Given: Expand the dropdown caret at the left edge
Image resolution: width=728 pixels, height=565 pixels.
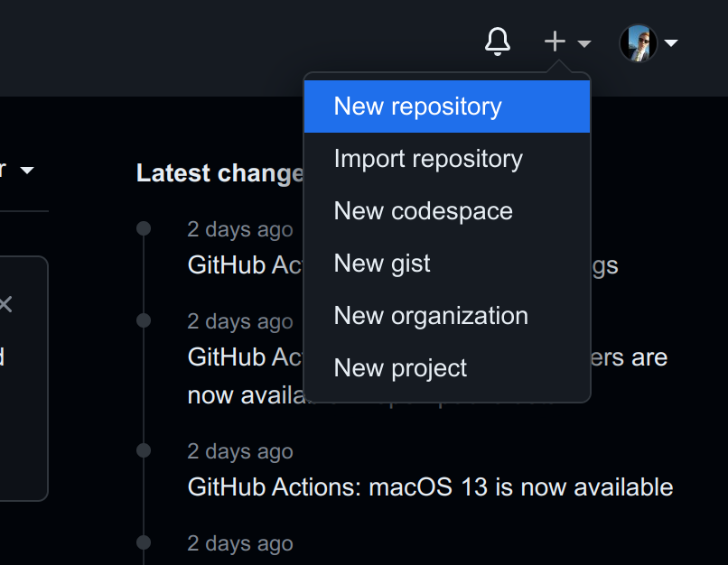Looking at the screenshot, I should (26, 171).
